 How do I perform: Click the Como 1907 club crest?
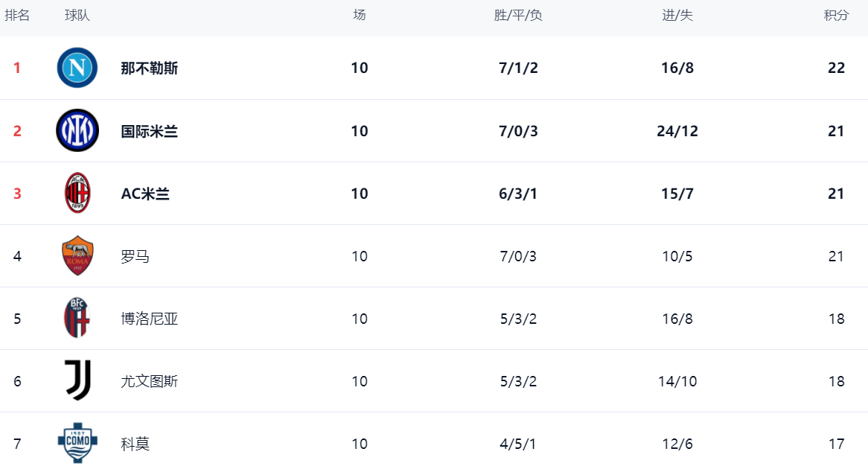pos(77,443)
